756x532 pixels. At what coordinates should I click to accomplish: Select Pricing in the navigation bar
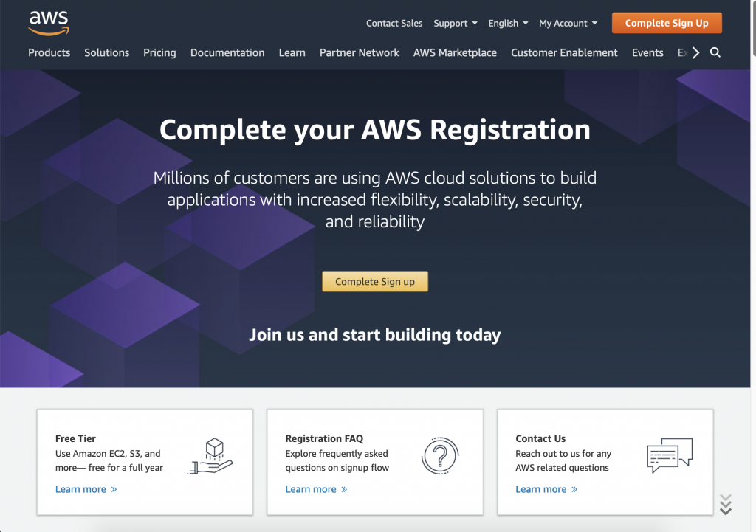159,52
